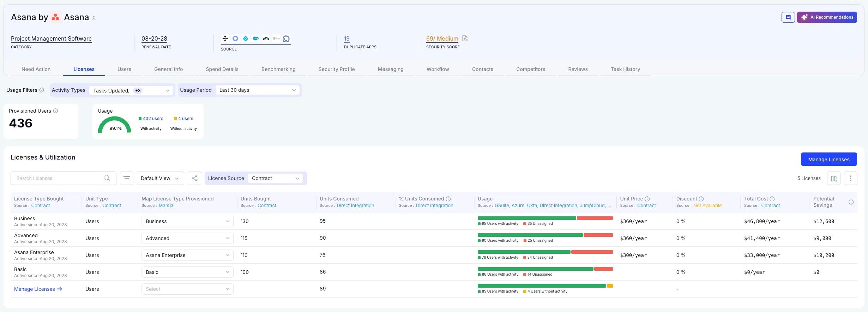Click the security score report icon
868x312 pixels.
[x=465, y=38]
